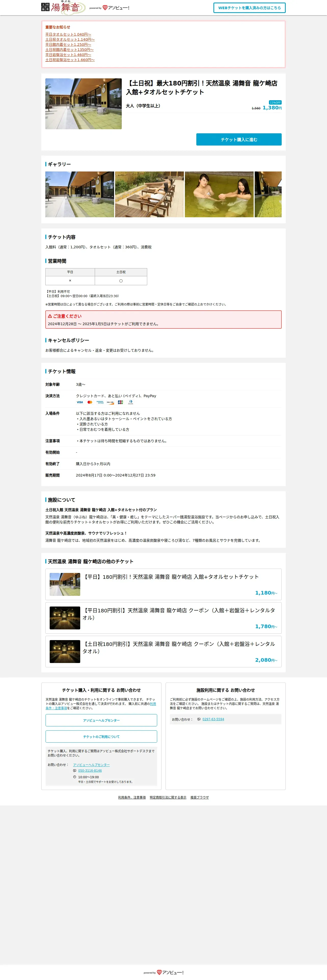Click the 11%OFF discount badge
Image resolution: width=327 pixels, height=980 pixels.
coord(275,102)
